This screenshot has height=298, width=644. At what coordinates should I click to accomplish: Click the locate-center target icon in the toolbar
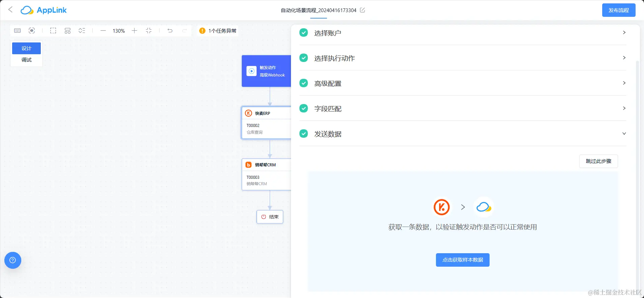click(32, 31)
